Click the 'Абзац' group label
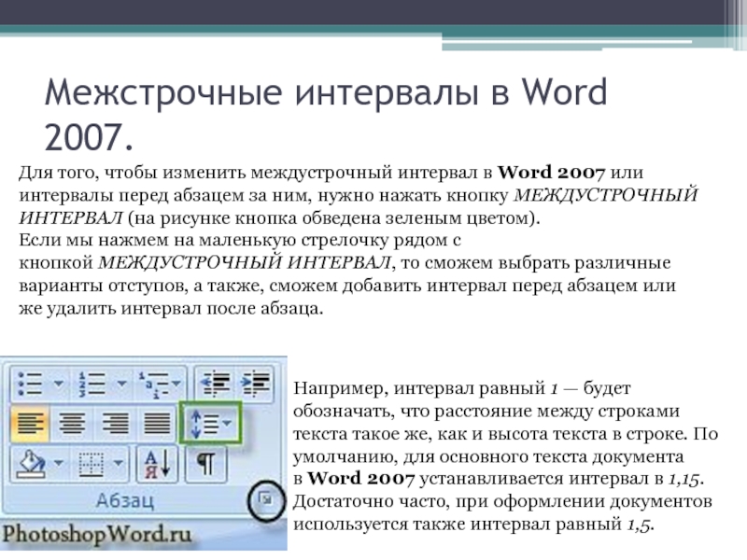 pyautogui.click(x=125, y=500)
